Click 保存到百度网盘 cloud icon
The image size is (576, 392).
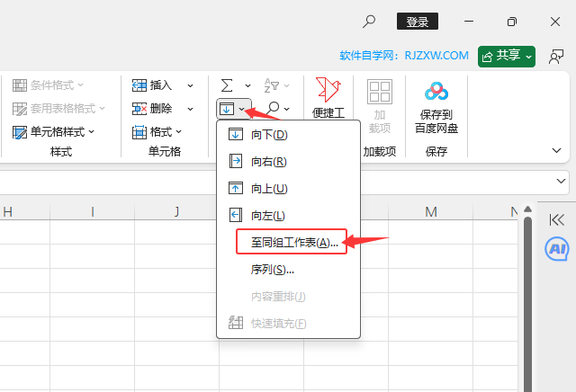[x=436, y=91]
